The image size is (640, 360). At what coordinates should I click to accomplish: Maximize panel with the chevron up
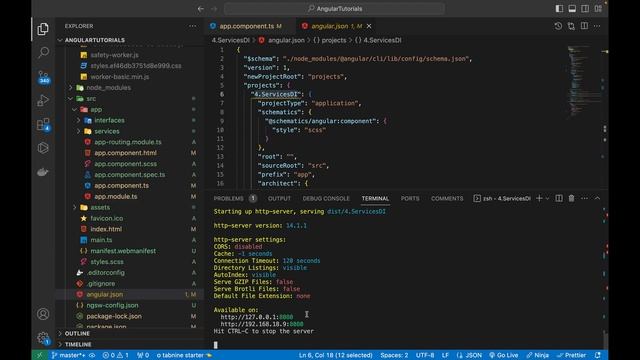597,198
